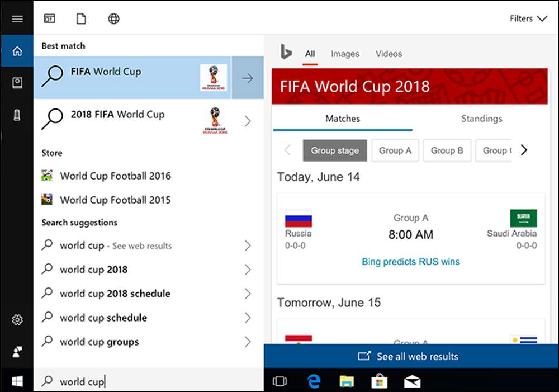The height and width of the screenshot is (392, 559).
Task: Click the Feedback icon in sidebar
Action: (x=17, y=352)
